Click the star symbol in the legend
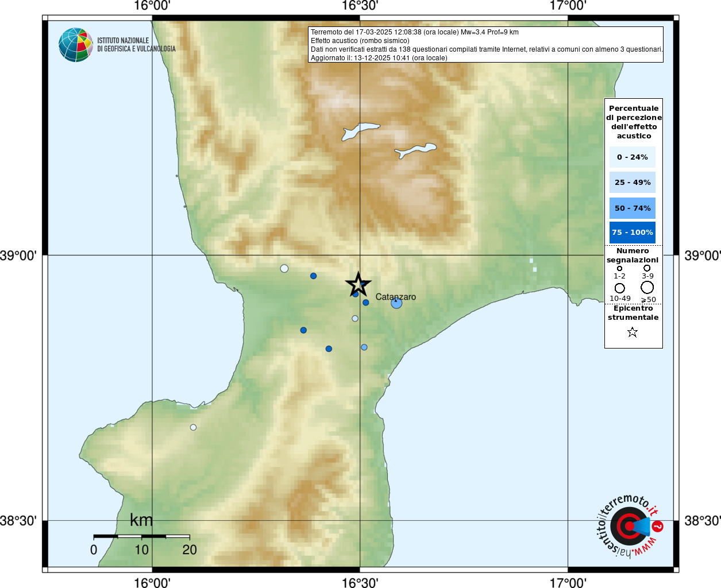721x588 pixels. click(633, 332)
